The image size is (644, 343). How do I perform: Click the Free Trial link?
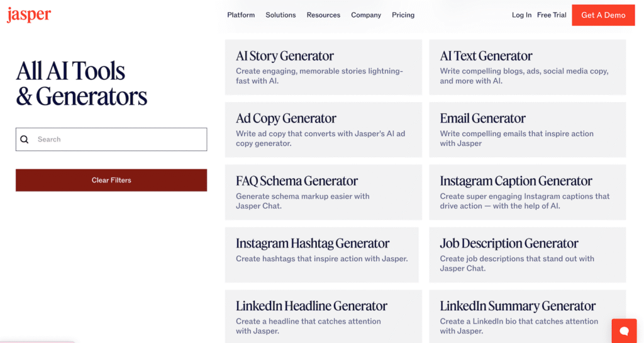552,15
